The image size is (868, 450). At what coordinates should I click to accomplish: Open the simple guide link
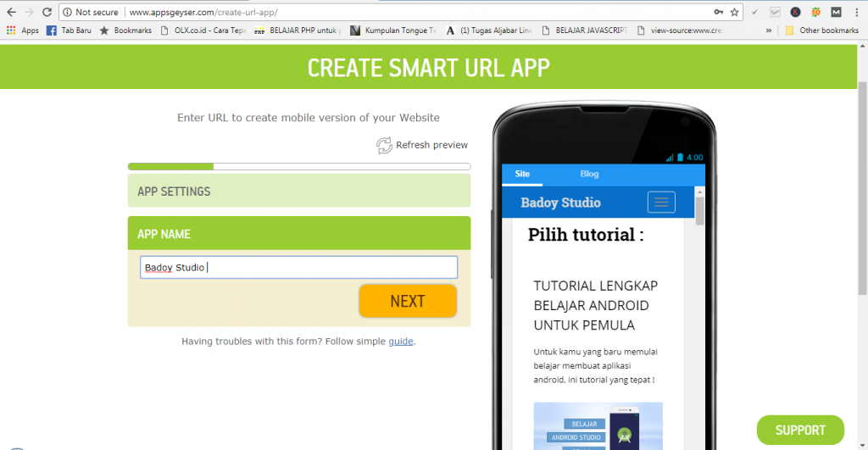(x=400, y=342)
